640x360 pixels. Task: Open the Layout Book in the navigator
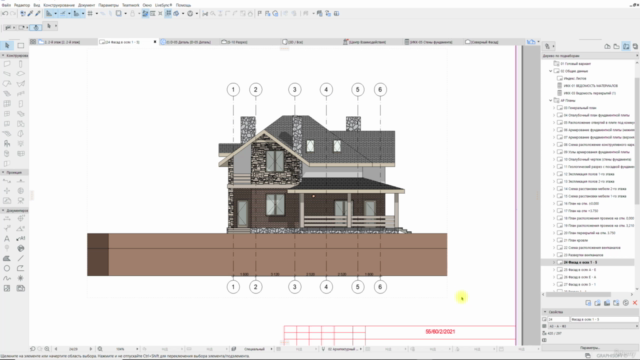[626, 47]
